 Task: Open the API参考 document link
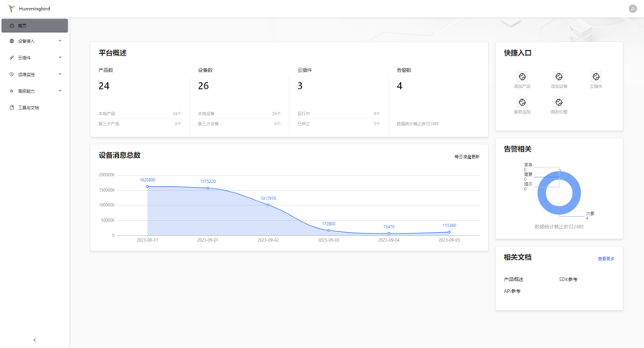(512, 292)
